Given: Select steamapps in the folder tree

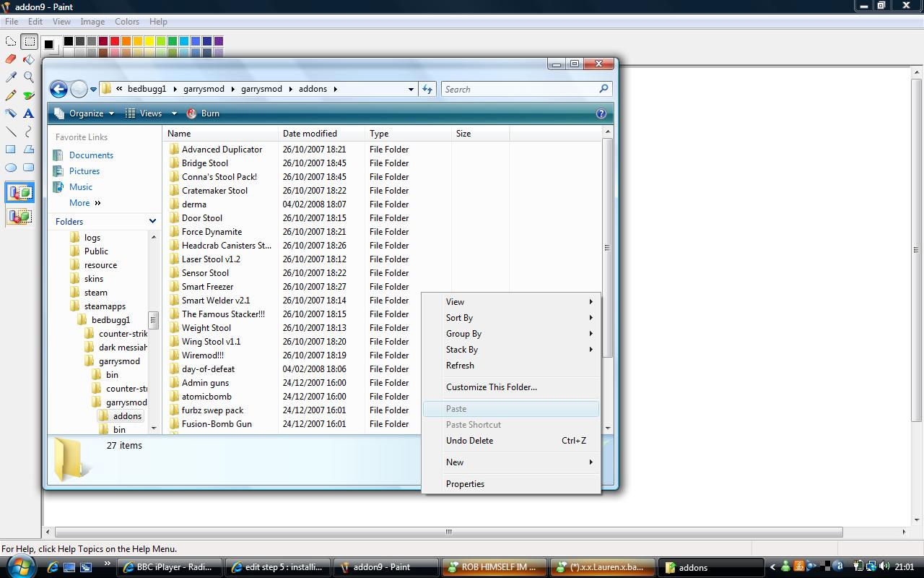Looking at the screenshot, I should coord(105,306).
